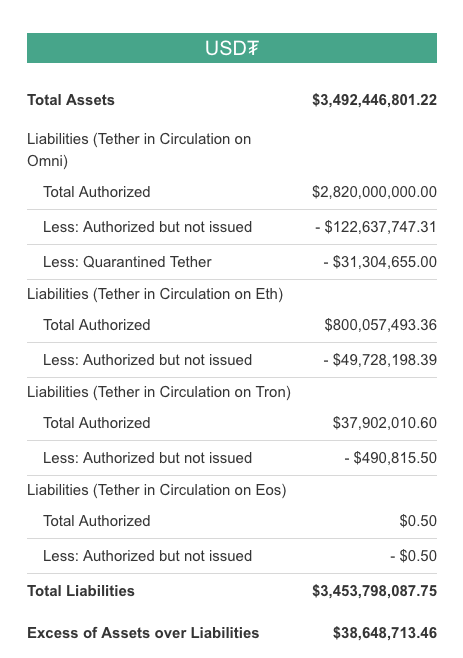
Task: Click Liabilities Tether in Circulation on Tron heading
Action: pos(159,392)
